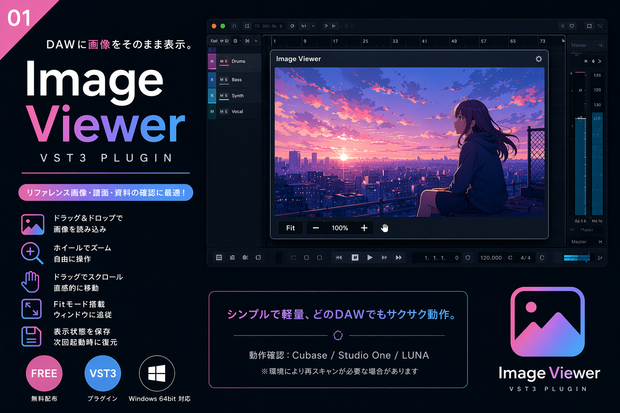Viewport: 620px width, 413px height.
Task: Click the sunset image in Image Viewer
Action: (409, 142)
